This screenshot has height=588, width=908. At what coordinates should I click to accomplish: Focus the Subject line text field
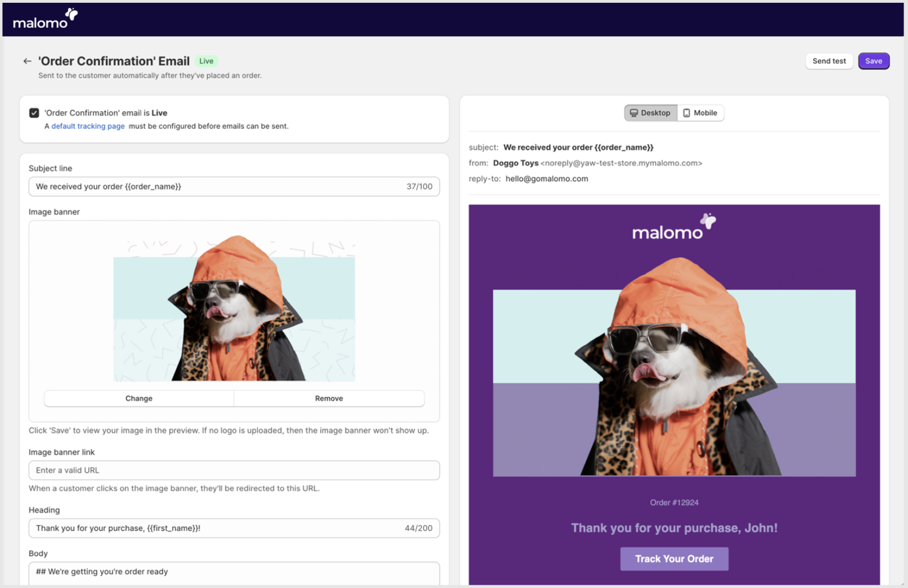pos(217,187)
